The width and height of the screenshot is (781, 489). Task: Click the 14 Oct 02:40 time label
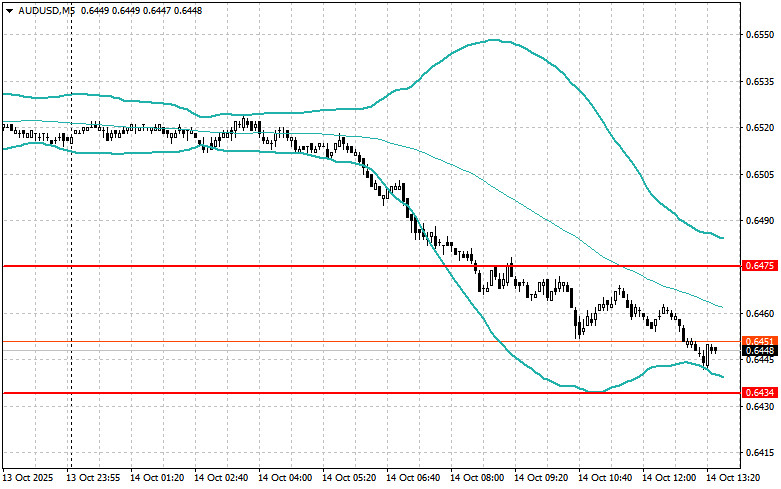pyautogui.click(x=221, y=478)
